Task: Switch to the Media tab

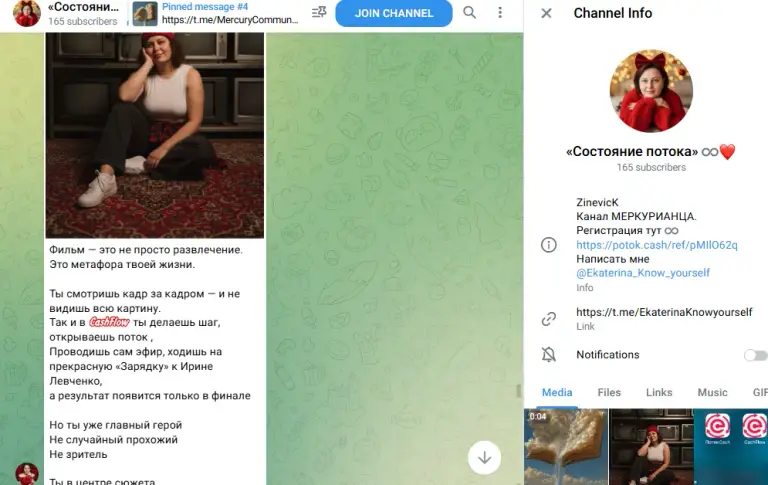Action: point(557,392)
